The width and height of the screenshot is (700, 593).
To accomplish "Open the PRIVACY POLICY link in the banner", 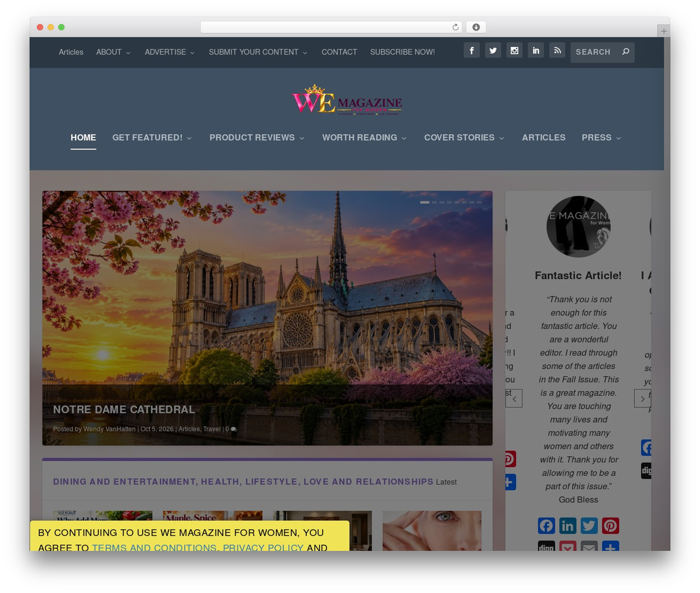I will [263, 547].
